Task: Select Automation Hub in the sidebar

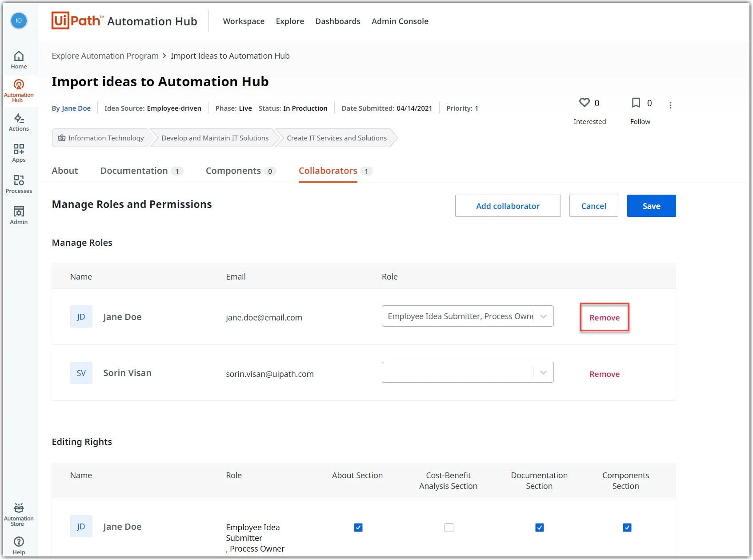Action: [x=19, y=91]
